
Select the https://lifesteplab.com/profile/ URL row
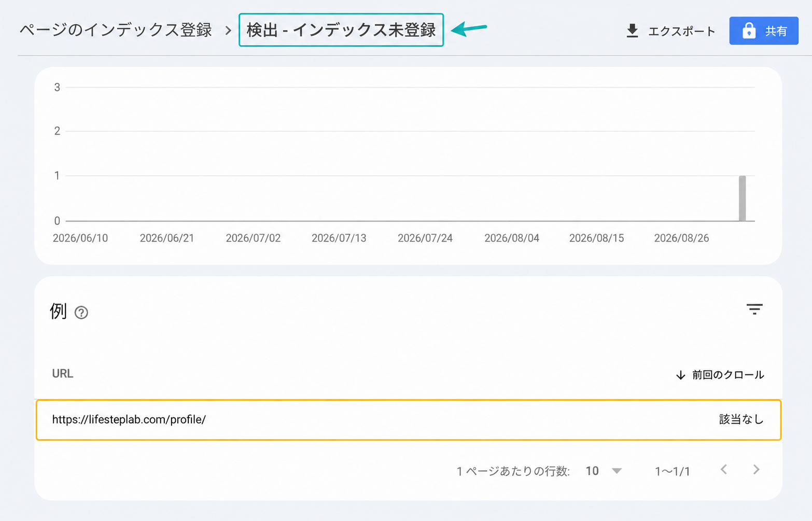click(x=409, y=420)
